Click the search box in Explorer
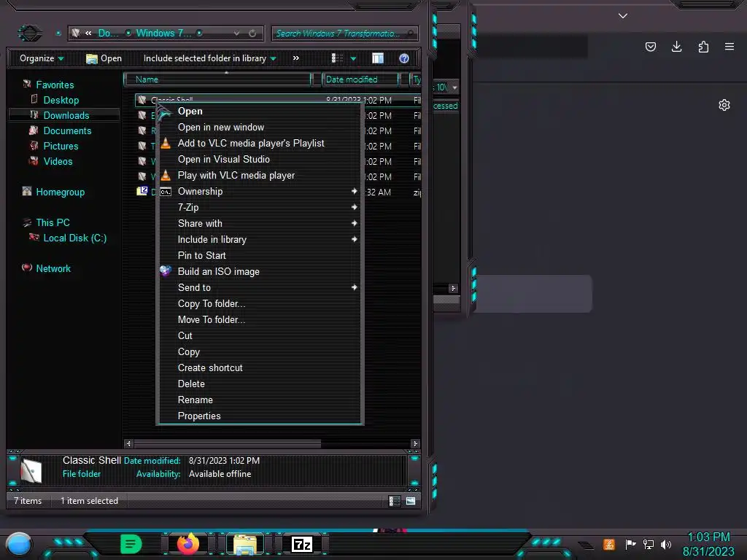This screenshot has width=747, height=560. (344, 34)
